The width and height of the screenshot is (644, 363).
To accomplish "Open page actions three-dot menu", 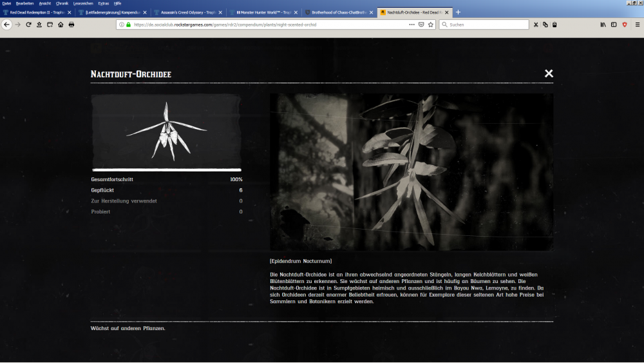I will (x=412, y=25).
